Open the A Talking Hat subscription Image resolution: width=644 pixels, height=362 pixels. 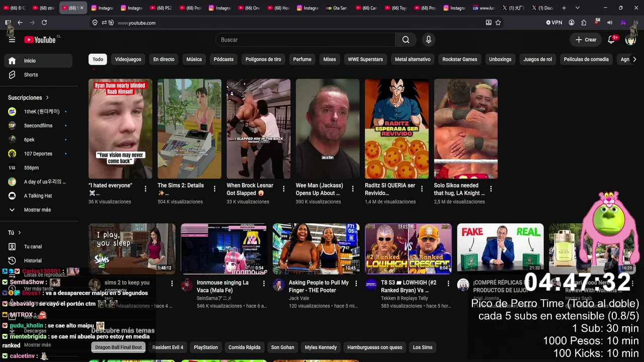click(38, 196)
